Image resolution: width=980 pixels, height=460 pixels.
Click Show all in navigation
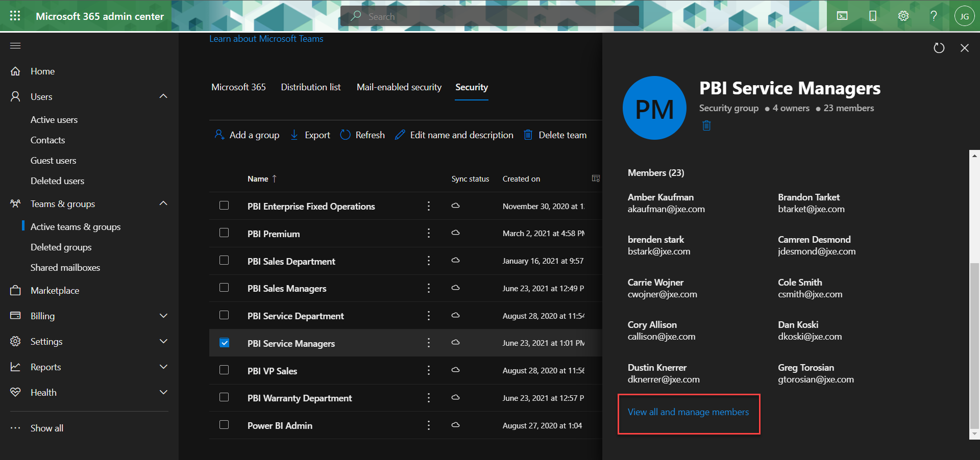tap(46, 428)
